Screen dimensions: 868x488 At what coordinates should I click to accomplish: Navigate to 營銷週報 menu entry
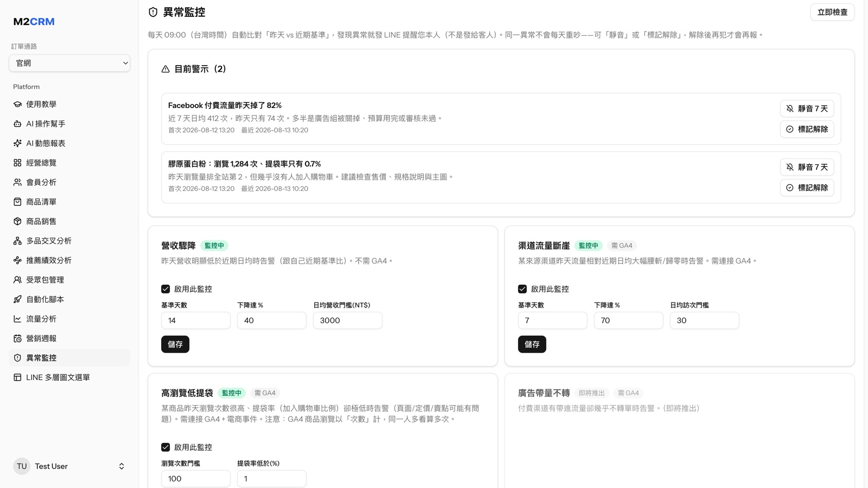tap(69, 338)
